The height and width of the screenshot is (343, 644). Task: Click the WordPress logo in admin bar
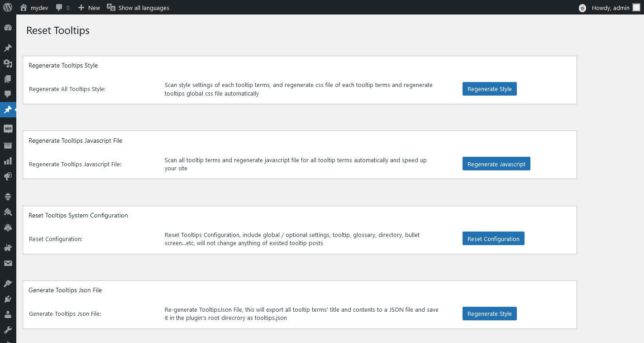point(8,7)
